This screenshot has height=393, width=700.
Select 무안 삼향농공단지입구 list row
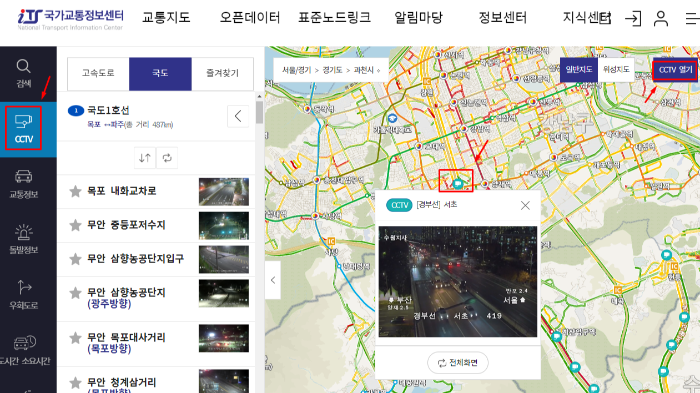(156, 259)
